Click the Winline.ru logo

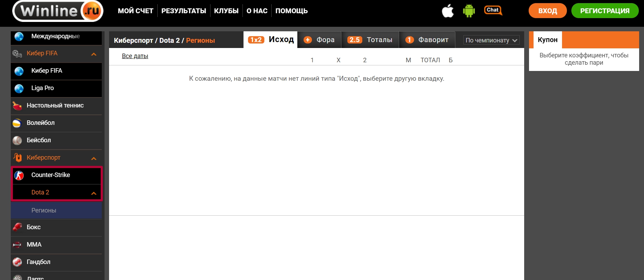[58, 11]
